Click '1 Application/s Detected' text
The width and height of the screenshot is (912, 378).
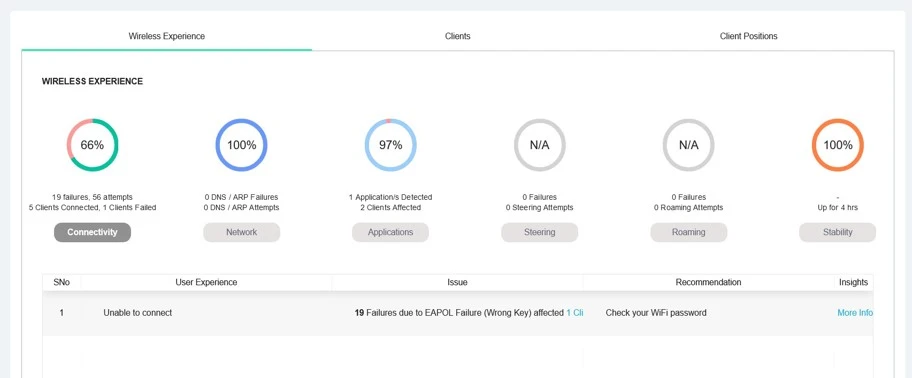pos(390,197)
